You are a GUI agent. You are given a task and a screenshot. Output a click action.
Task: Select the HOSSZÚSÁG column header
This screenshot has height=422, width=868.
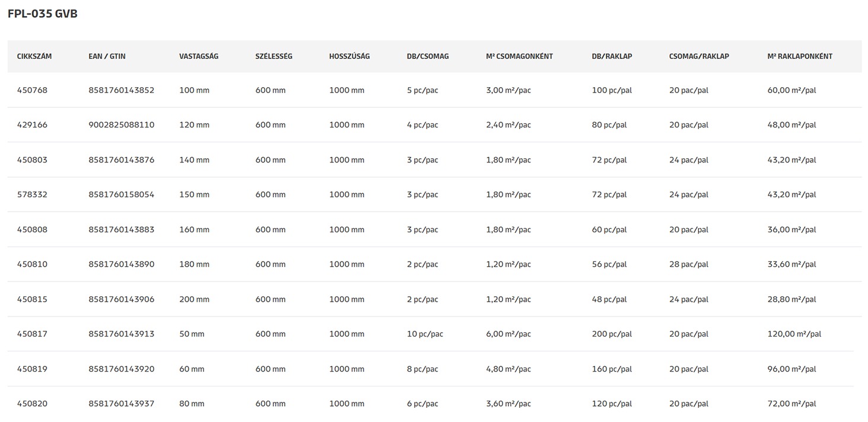pyautogui.click(x=349, y=56)
